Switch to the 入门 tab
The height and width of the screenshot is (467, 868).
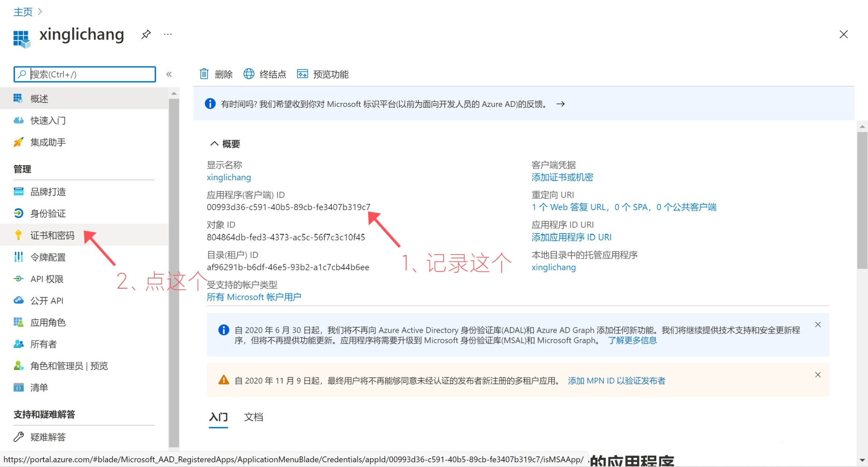[218, 417]
